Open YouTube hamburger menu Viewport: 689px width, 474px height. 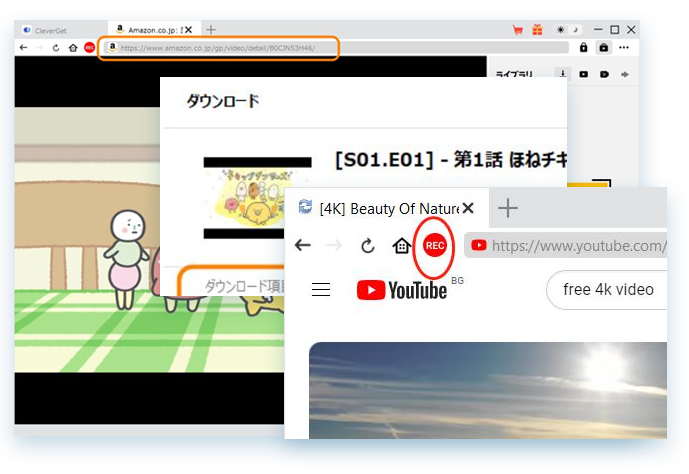point(321,289)
